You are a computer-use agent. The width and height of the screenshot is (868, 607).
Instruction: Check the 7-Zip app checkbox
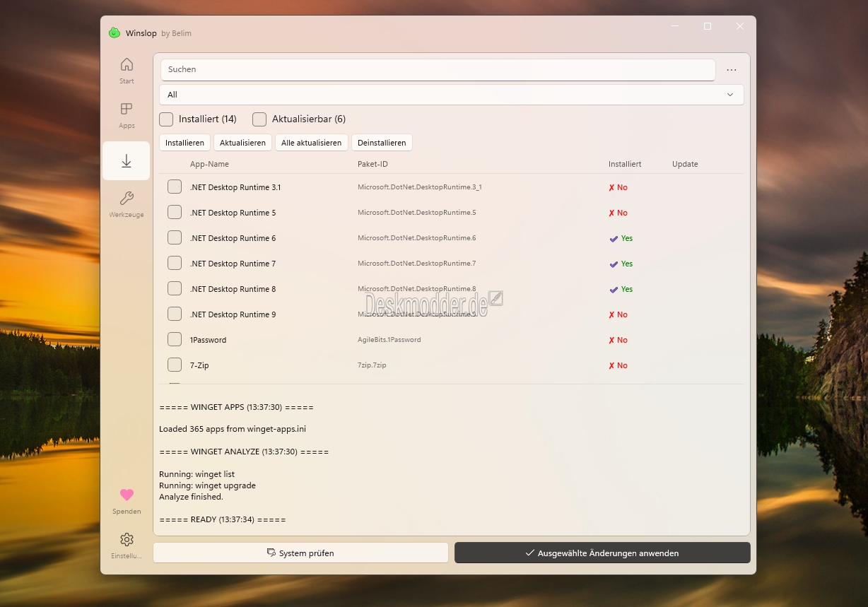pyautogui.click(x=175, y=365)
